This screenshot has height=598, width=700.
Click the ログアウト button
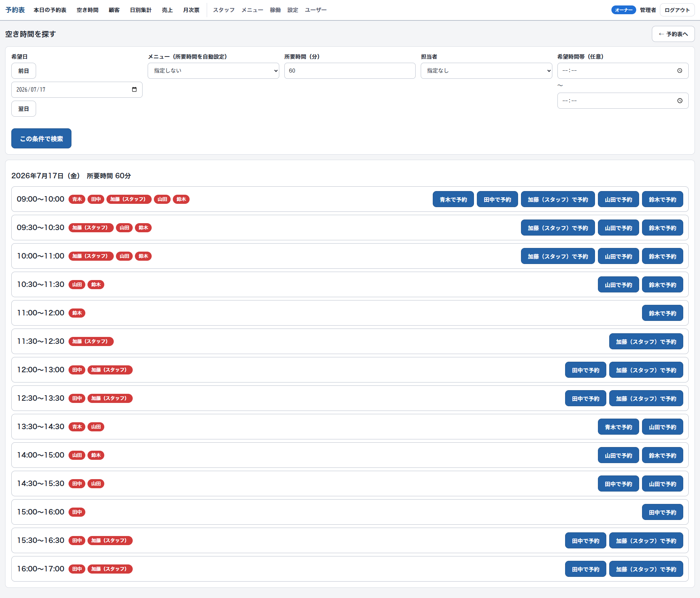[677, 10]
